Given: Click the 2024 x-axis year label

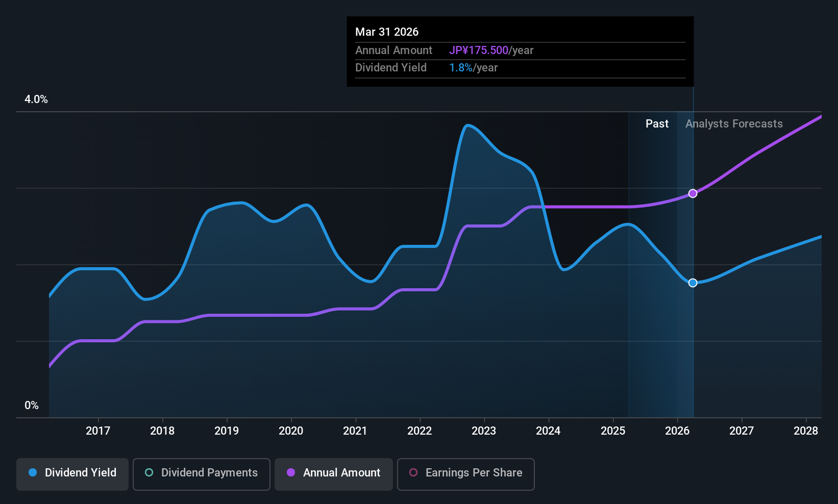Looking at the screenshot, I should pyautogui.click(x=548, y=431).
